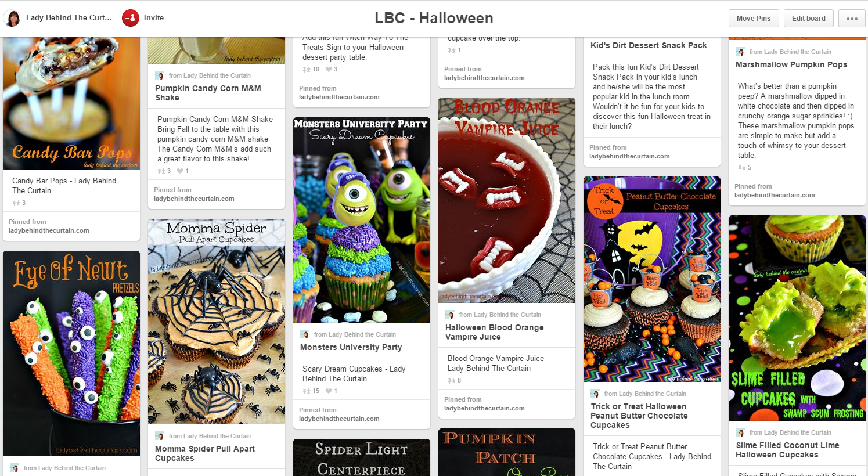The width and height of the screenshot is (868, 476).
Task: Open the Eye of Newt Pretzels pin image
Action: point(71,354)
